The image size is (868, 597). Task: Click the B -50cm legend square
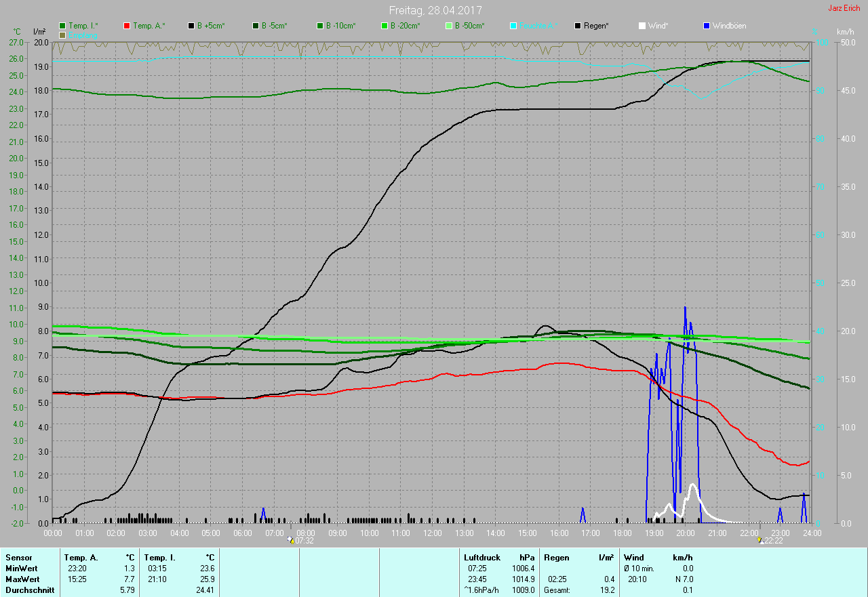coord(448,26)
